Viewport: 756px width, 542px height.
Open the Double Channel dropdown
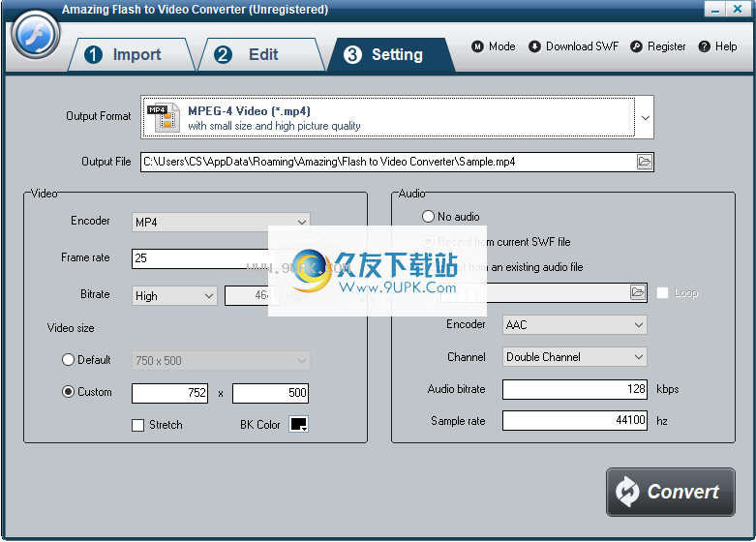574,357
